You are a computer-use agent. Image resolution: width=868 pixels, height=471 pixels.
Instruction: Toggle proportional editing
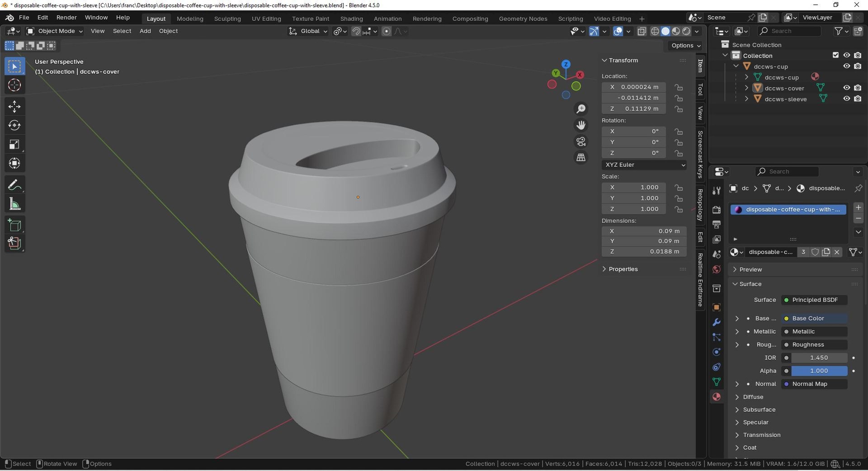(x=387, y=31)
